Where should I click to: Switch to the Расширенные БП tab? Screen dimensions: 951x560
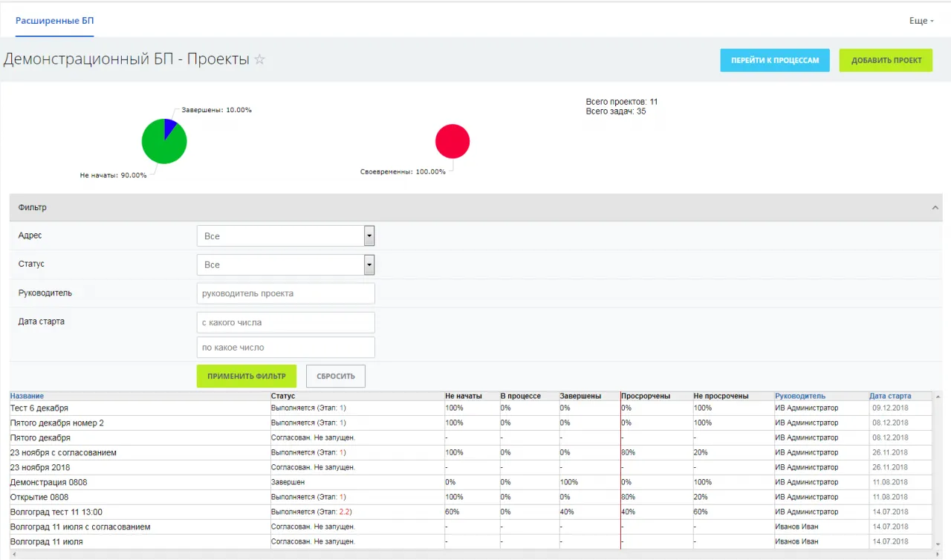[x=55, y=21]
